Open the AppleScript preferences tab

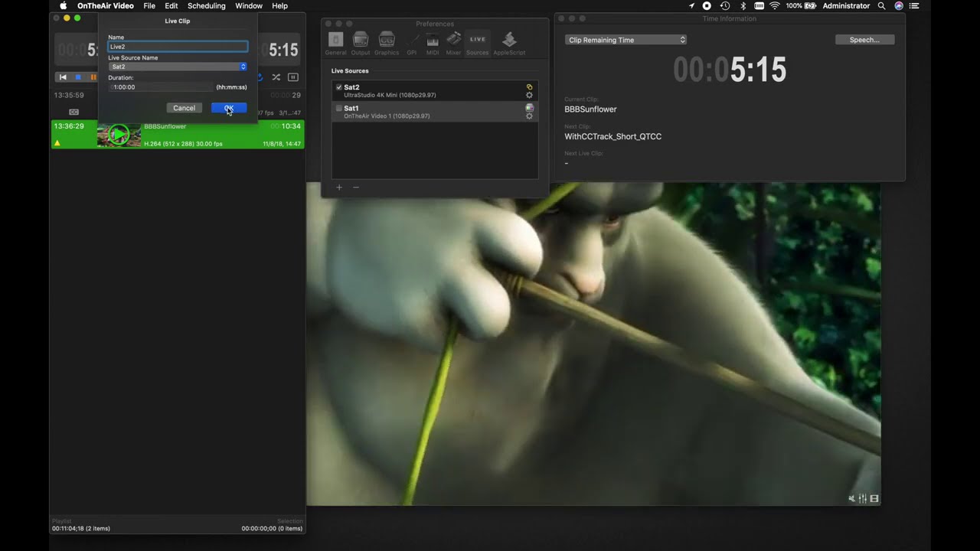509,44
